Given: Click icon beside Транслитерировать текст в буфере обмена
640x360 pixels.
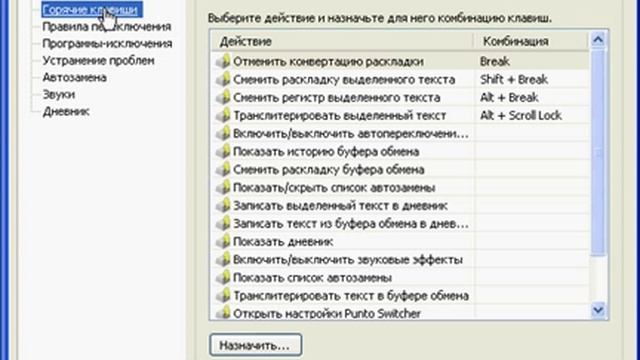Looking at the screenshot, I should [223, 296].
